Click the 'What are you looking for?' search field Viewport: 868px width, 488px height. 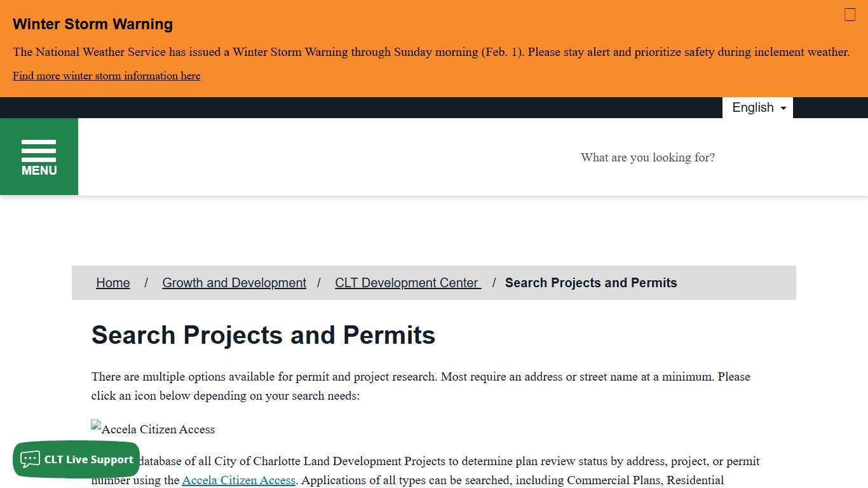[x=648, y=157]
